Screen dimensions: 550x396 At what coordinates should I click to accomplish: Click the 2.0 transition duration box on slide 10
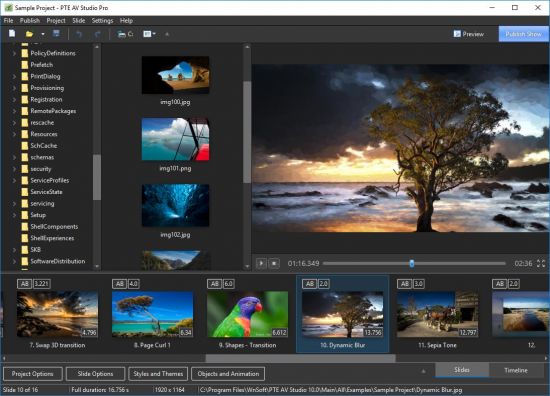[323, 284]
